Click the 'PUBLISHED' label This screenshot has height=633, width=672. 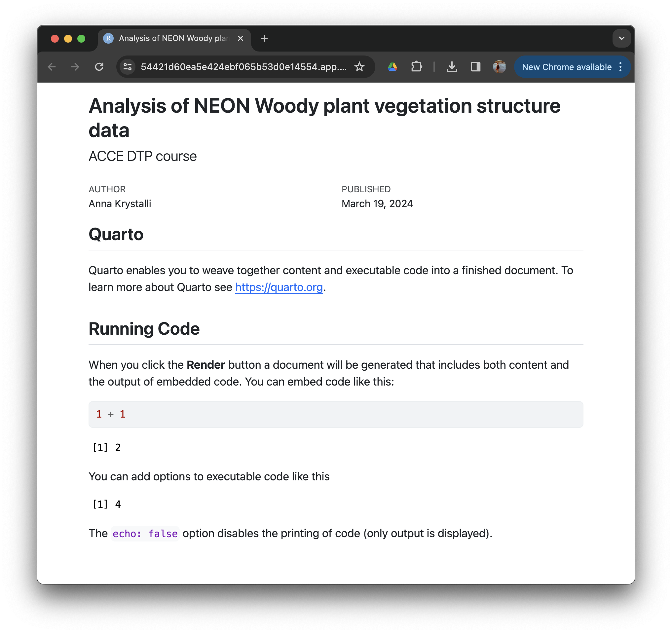366,189
